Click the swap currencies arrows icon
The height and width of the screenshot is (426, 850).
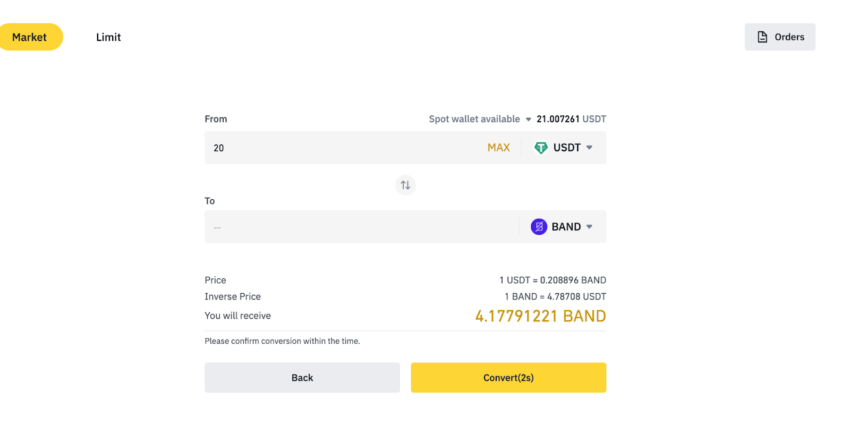pos(405,185)
